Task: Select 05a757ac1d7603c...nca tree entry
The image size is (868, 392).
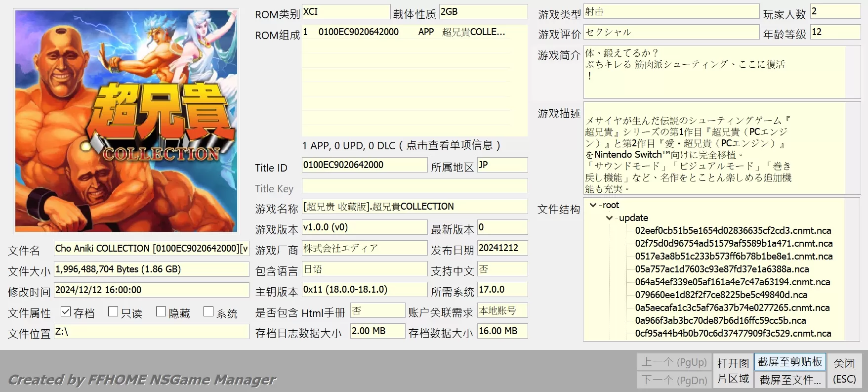Action: [722, 269]
